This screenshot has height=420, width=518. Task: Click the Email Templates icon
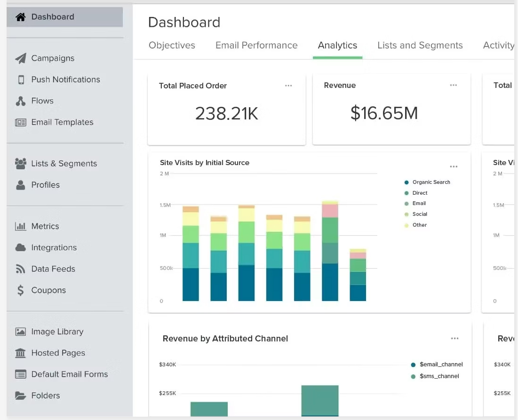tap(20, 122)
